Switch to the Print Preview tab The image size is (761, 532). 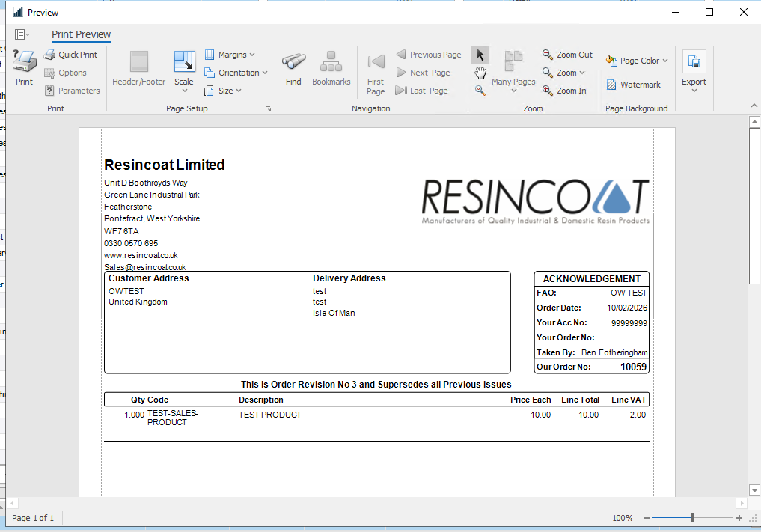click(81, 34)
